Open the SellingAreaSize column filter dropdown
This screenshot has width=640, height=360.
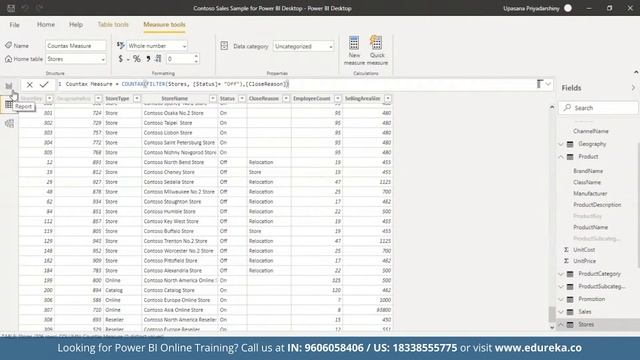[388, 98]
